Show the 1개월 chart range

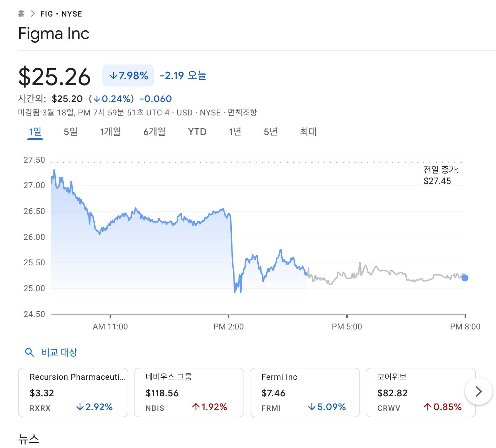(110, 132)
